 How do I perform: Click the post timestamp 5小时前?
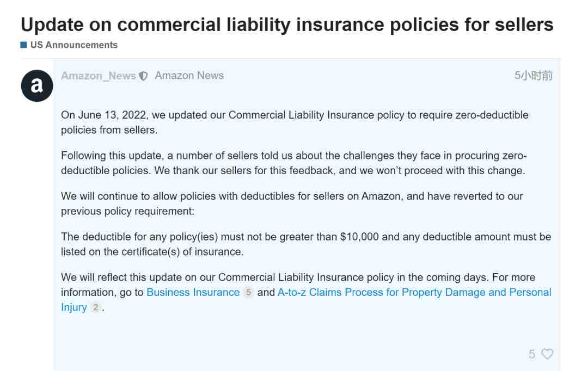tap(534, 76)
